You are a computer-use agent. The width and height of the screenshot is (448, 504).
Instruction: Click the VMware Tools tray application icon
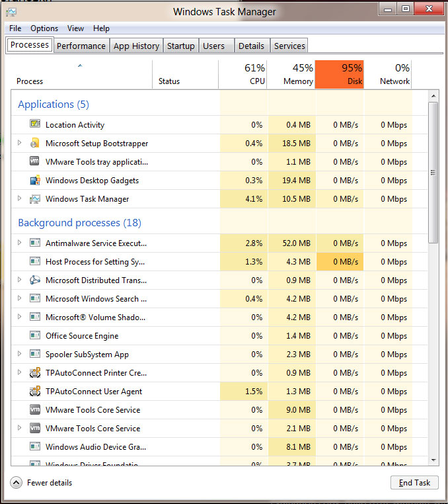point(35,161)
